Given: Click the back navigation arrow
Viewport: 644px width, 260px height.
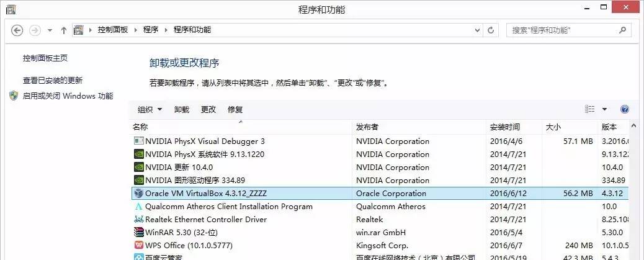Looking at the screenshot, I should (x=17, y=30).
